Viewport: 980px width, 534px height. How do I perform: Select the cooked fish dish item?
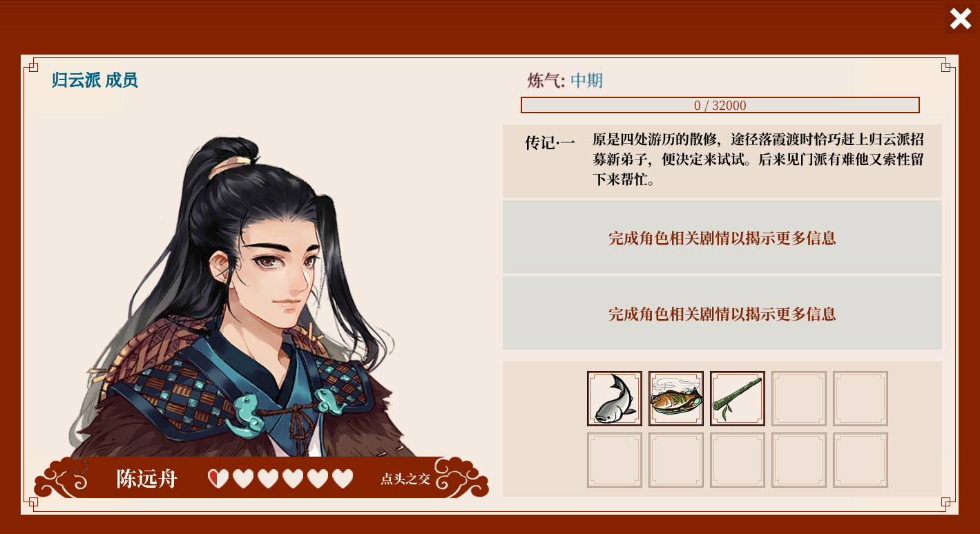[676, 399]
